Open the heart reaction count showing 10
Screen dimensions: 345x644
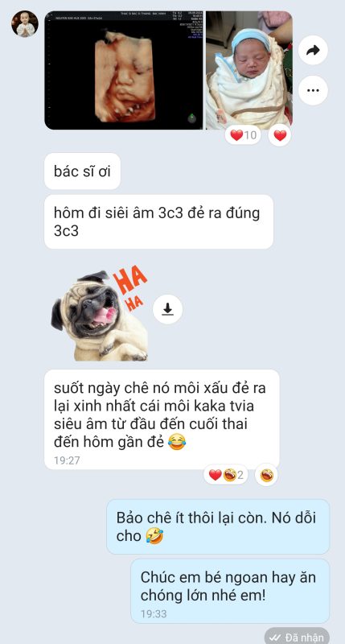pos(243,135)
